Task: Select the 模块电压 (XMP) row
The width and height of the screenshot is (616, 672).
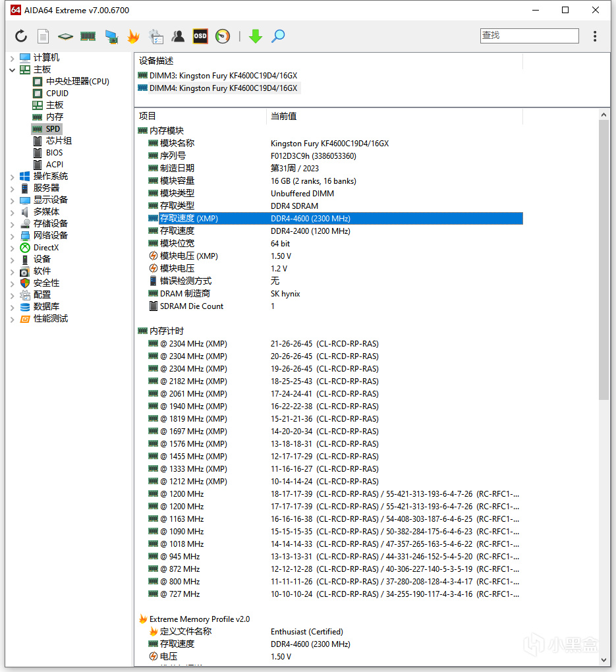Action: pos(329,256)
